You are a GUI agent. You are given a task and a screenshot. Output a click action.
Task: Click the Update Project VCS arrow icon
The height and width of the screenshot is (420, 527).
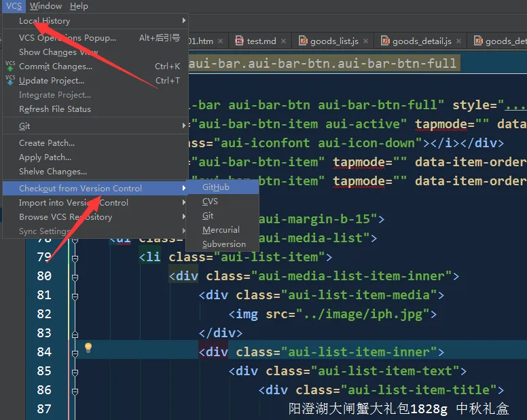point(10,80)
